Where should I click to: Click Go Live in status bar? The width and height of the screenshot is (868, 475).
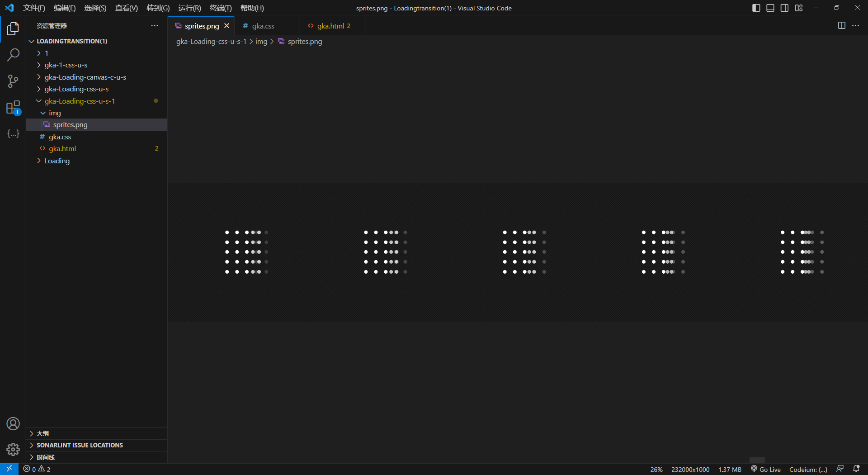tap(766, 470)
